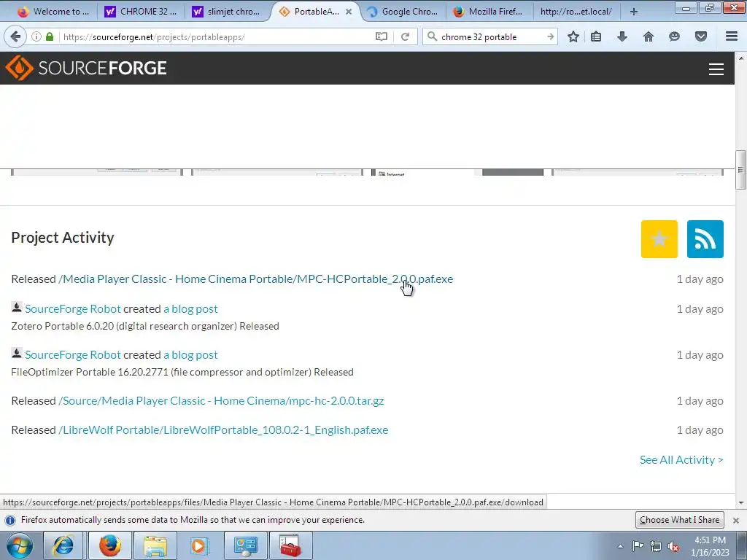Open the Firefox main menu button

click(x=732, y=36)
